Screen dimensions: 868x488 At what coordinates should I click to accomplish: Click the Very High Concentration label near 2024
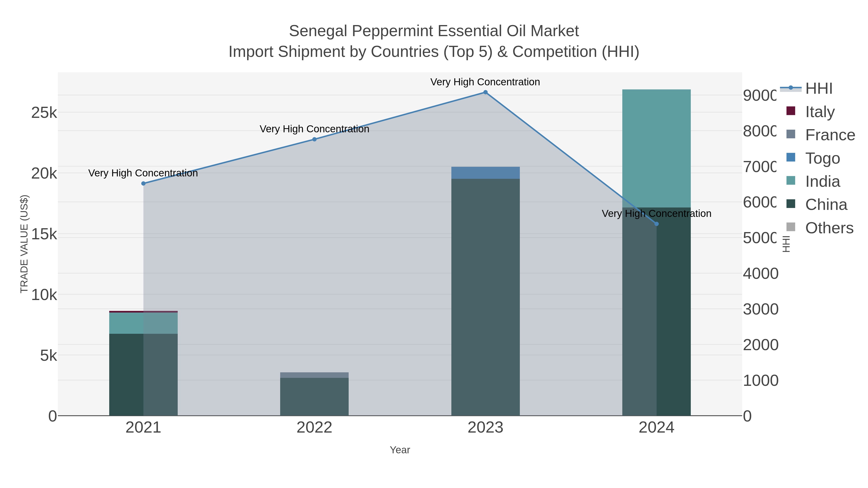pyautogui.click(x=656, y=214)
